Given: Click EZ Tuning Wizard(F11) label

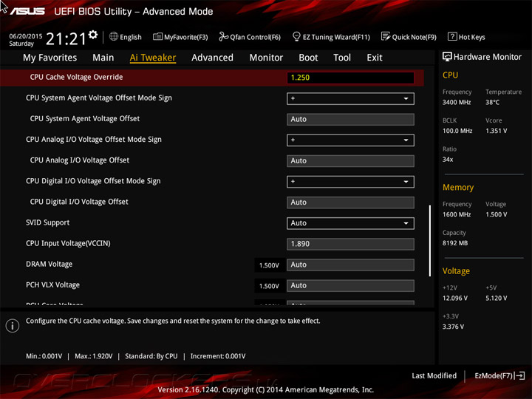Looking at the screenshot, I should pyautogui.click(x=336, y=37).
